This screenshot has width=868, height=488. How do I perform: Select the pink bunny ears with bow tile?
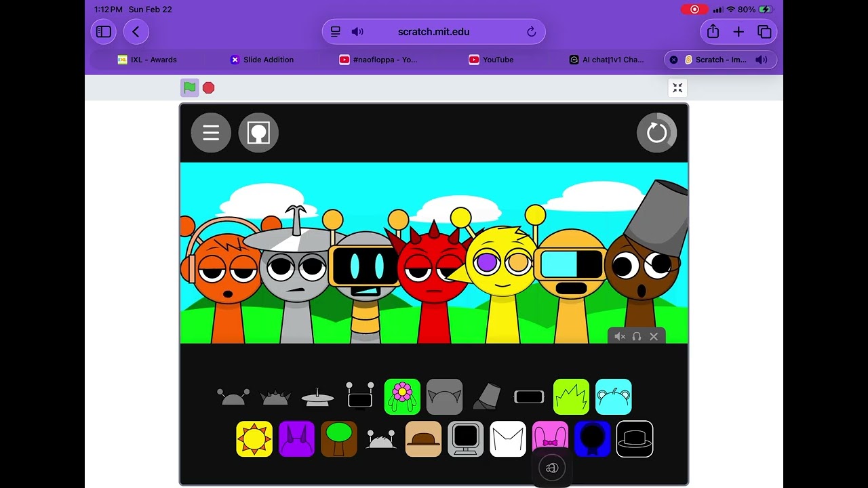click(x=550, y=435)
